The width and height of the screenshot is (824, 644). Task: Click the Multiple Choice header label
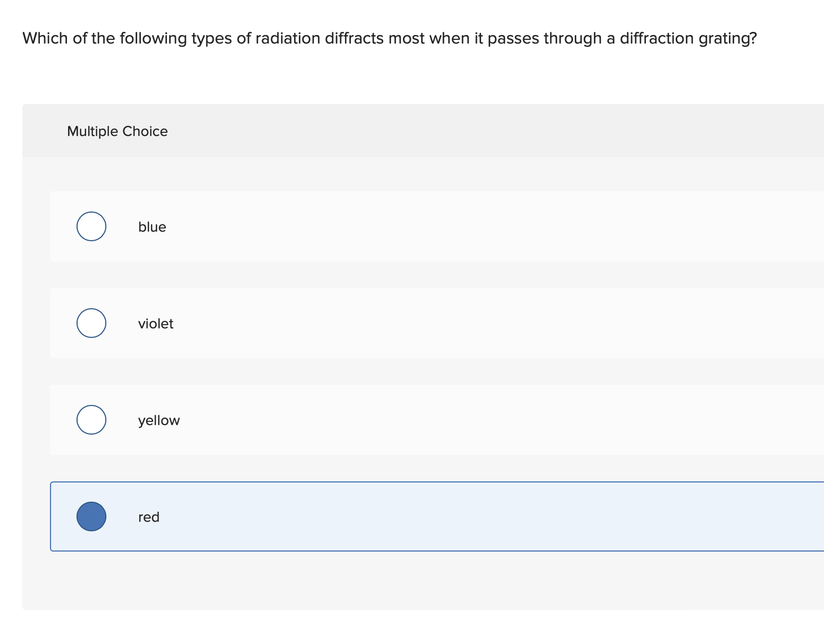pyautogui.click(x=117, y=131)
